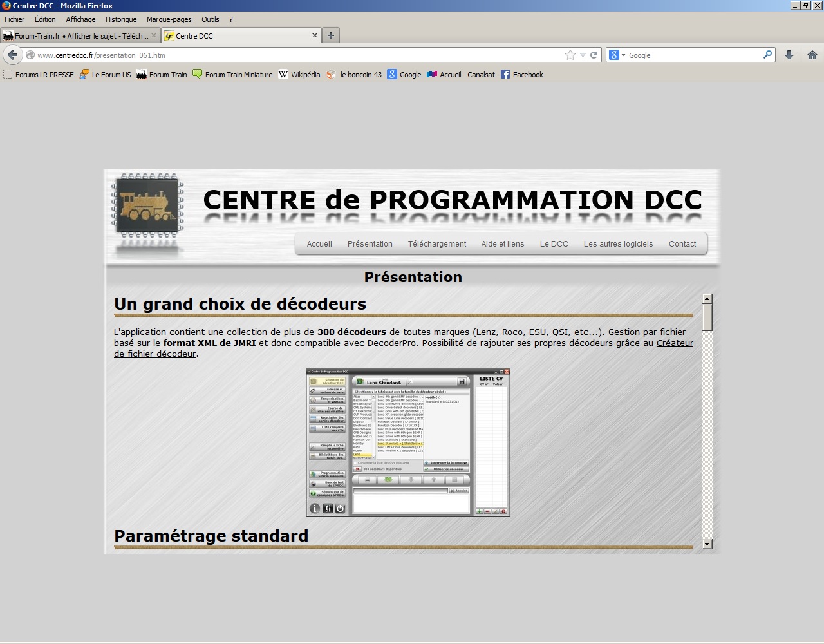This screenshot has height=644, width=824.
Task: Open the le boncoin 43 bookmark
Action: (x=354, y=75)
